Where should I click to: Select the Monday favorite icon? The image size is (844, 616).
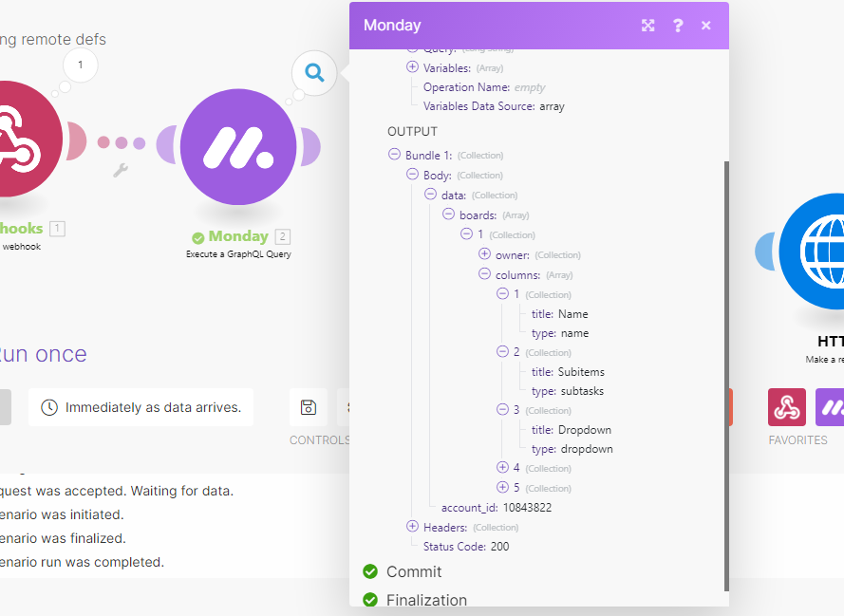pos(830,407)
